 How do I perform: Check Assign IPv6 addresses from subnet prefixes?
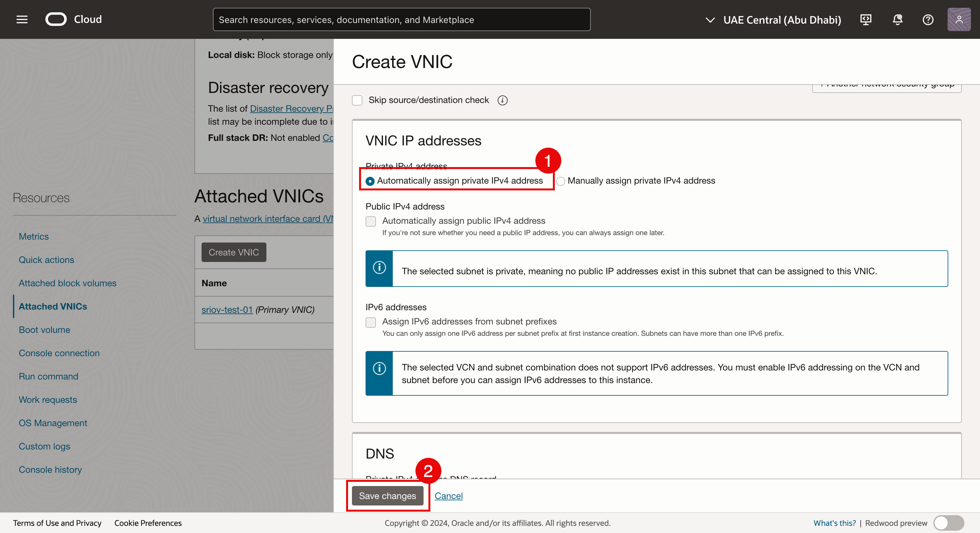pos(370,322)
